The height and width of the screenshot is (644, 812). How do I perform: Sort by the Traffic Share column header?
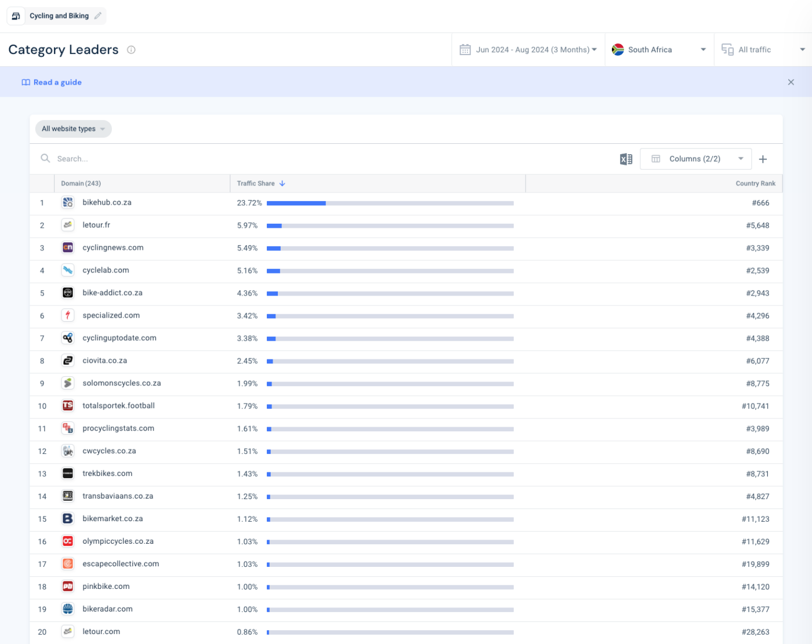(x=256, y=183)
